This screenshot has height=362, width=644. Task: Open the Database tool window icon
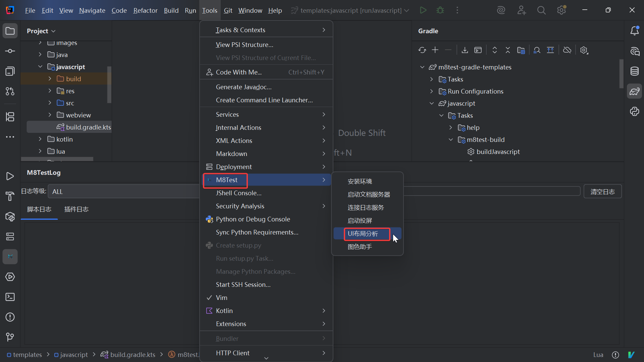tap(634, 71)
